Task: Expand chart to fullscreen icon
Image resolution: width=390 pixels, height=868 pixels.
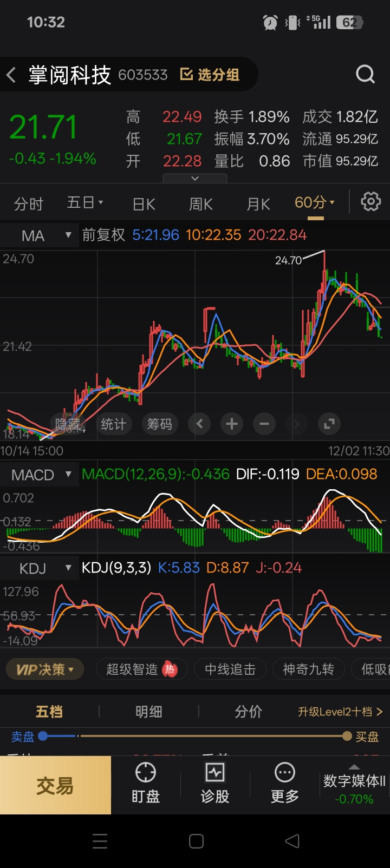Action: click(x=329, y=424)
